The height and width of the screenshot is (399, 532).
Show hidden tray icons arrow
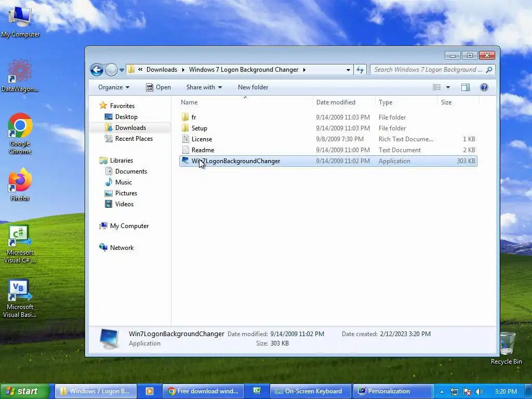pyautogui.click(x=442, y=392)
